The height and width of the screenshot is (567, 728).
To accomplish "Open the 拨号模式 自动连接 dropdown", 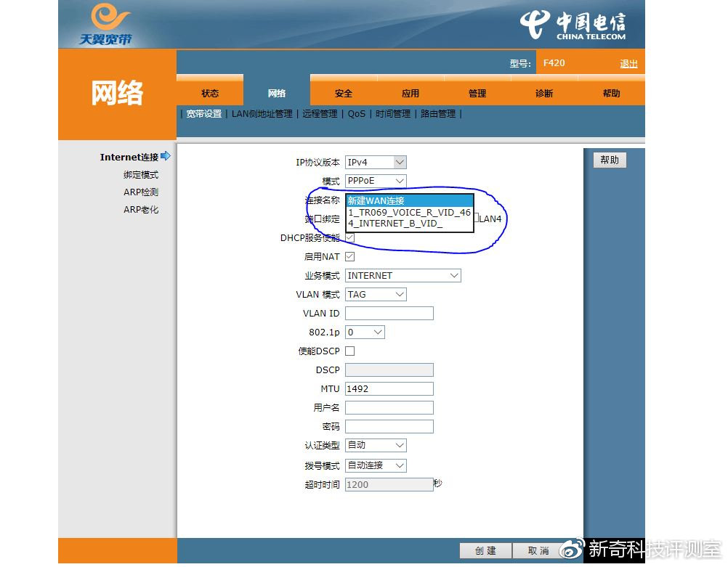I will 375,465.
